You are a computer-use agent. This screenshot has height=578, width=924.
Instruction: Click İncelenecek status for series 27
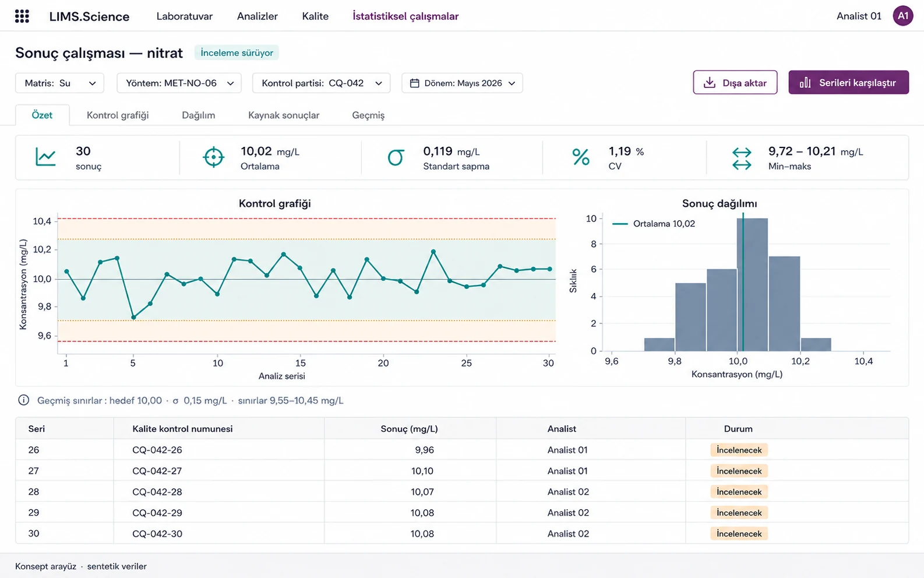(x=739, y=471)
